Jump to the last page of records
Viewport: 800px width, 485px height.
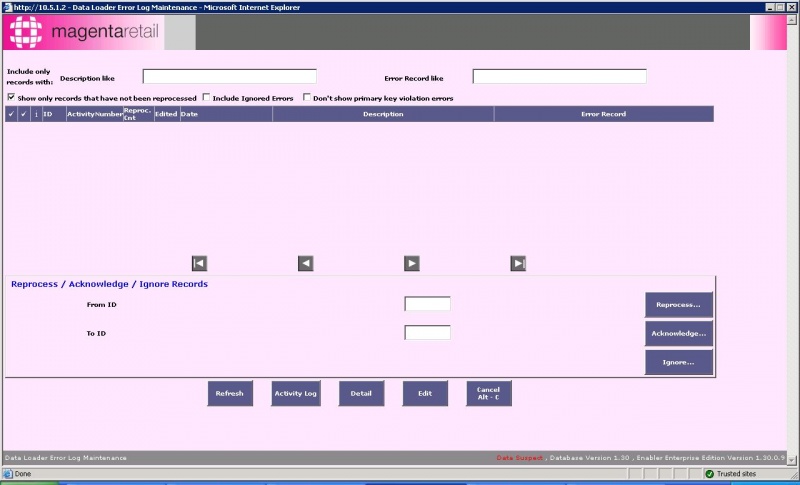point(517,263)
